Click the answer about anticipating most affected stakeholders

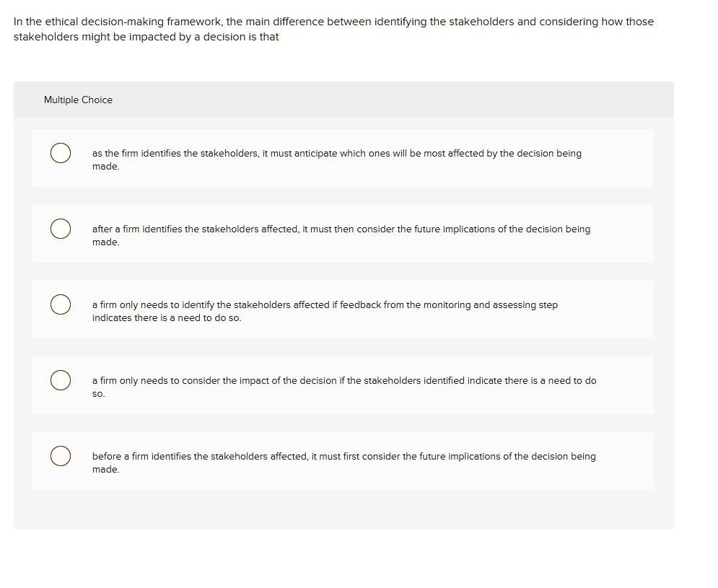336,159
